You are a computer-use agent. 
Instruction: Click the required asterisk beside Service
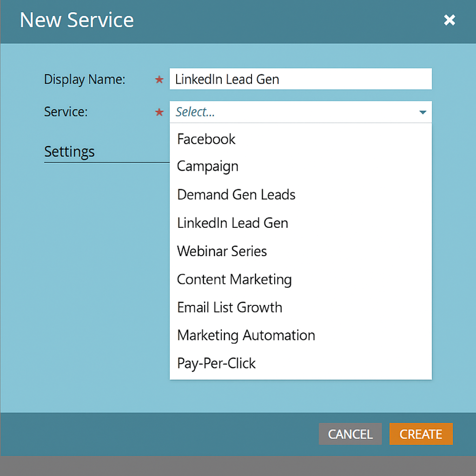pyautogui.click(x=159, y=112)
